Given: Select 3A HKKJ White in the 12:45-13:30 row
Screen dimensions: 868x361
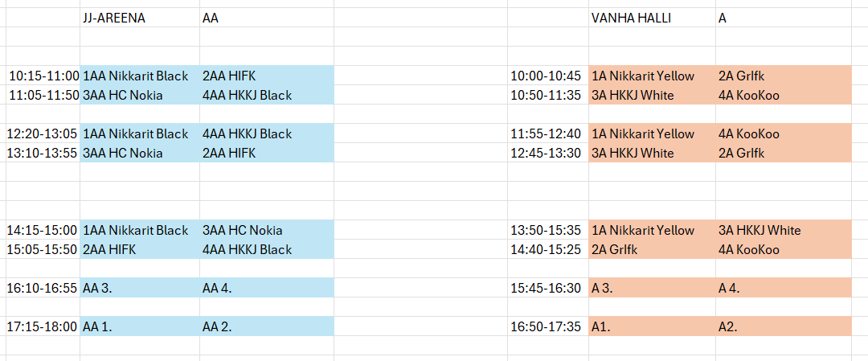Looking at the screenshot, I should 633,154.
